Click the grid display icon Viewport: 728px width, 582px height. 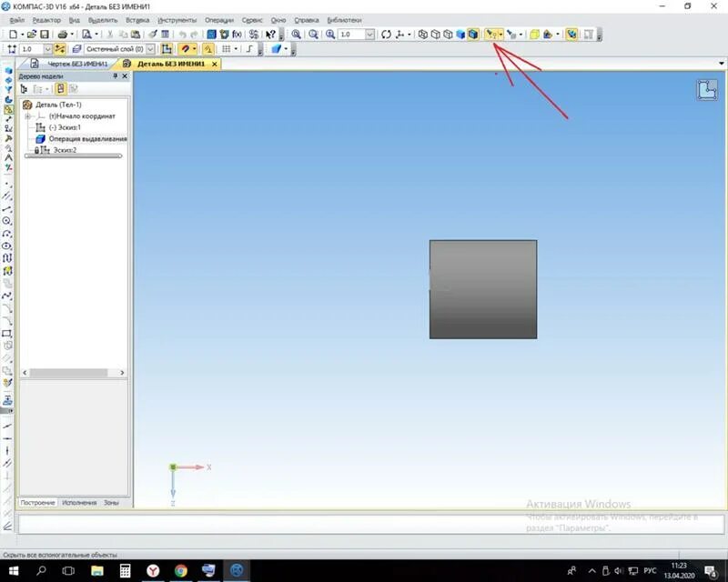[x=226, y=49]
